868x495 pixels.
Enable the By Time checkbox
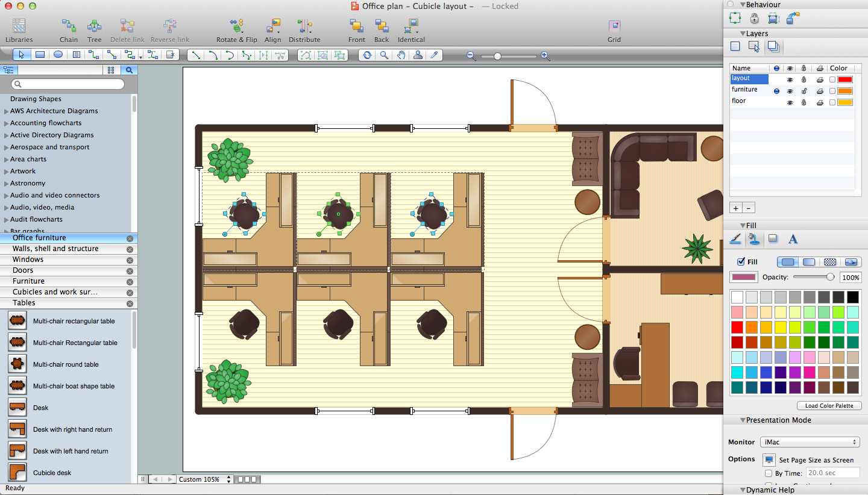(769, 473)
